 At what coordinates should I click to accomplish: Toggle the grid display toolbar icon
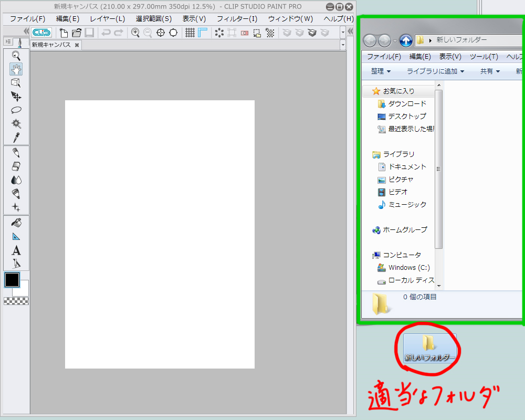click(x=190, y=33)
